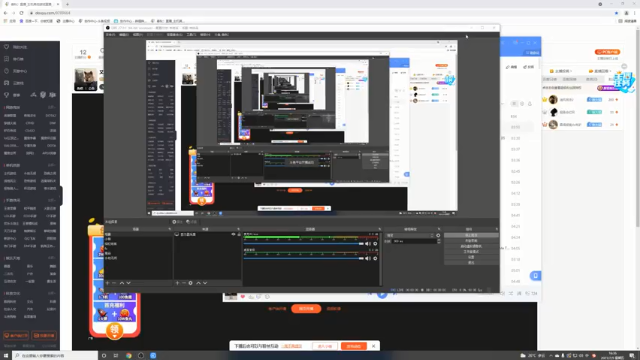The width and height of the screenshot is (640, 360).
Task: Close the bottom download banner
Action: (x=373, y=346)
